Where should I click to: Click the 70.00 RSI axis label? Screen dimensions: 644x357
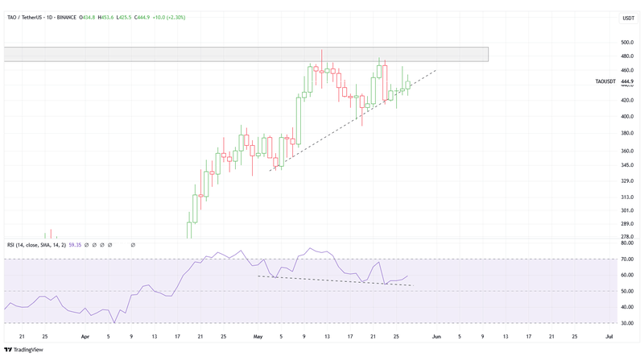pos(627,259)
